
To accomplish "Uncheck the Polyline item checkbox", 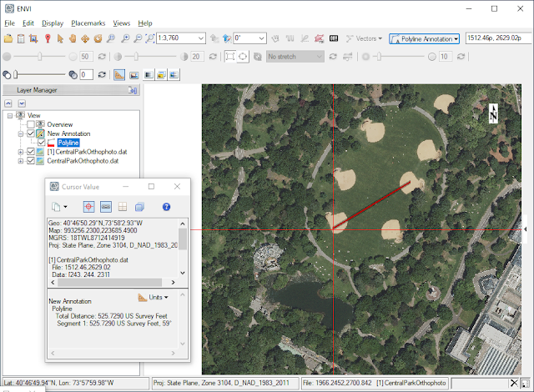I will (x=41, y=143).
